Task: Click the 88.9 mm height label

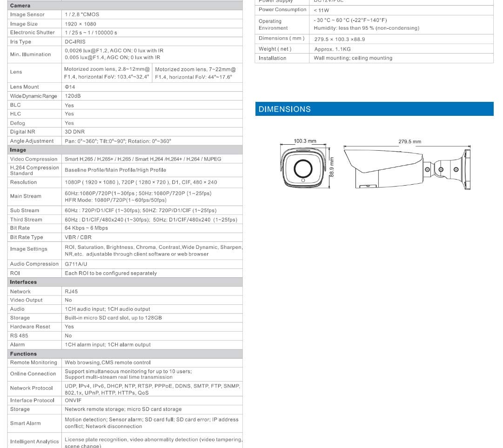Action: coord(332,167)
